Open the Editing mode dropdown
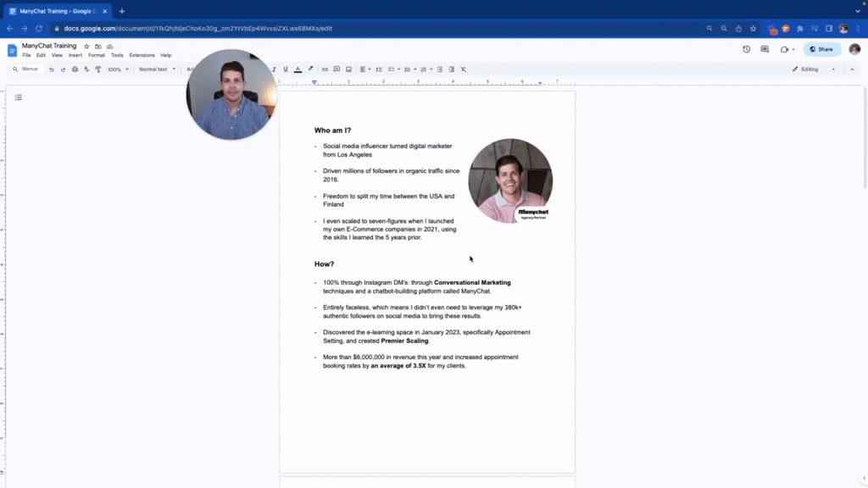This screenshot has height=488, width=868. coord(814,69)
